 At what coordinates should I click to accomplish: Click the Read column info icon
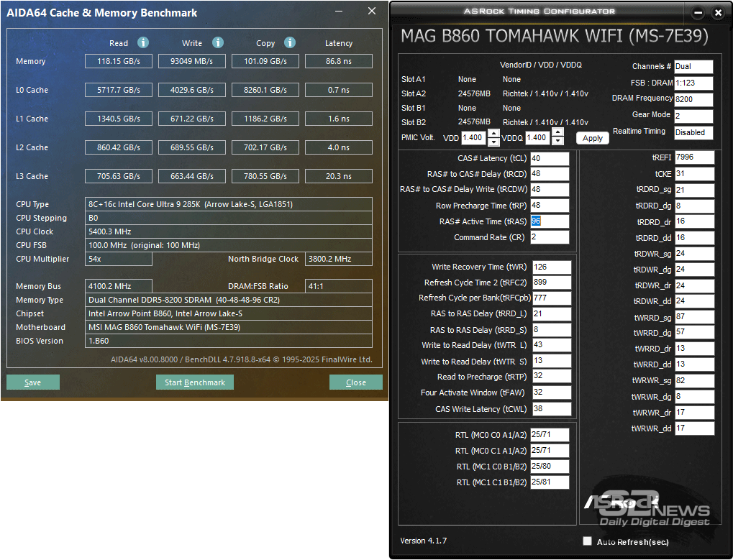point(143,42)
